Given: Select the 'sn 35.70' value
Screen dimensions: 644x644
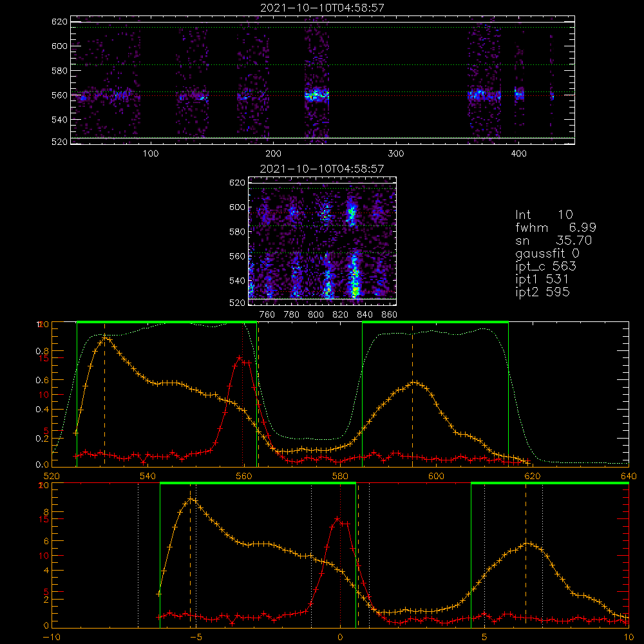Looking at the screenshot, I should [553, 240].
